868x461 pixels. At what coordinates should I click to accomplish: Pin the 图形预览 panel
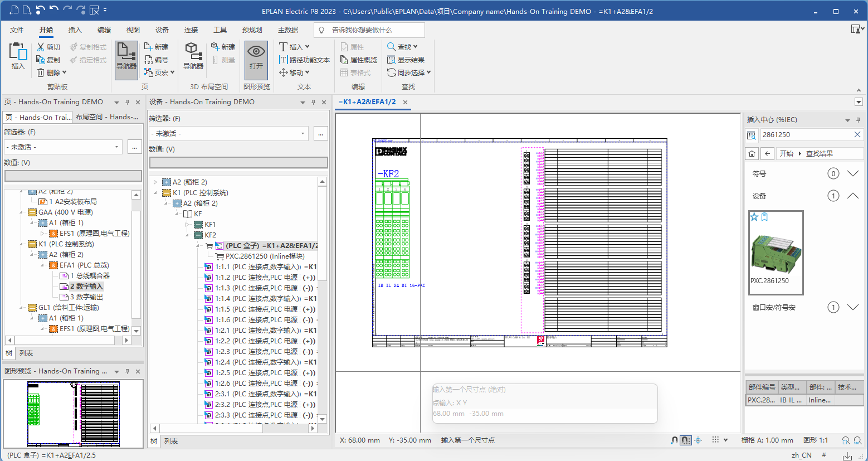127,371
